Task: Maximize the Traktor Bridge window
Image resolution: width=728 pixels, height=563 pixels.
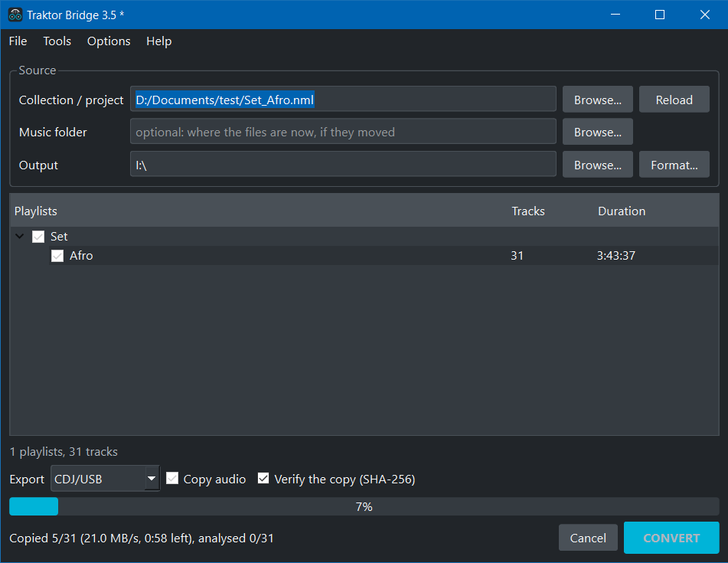Action: click(660, 15)
